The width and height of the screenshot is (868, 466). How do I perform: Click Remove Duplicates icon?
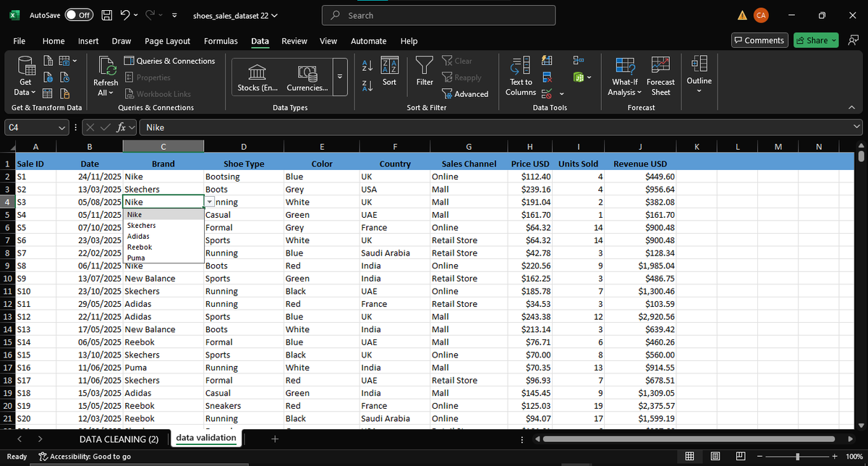[x=548, y=77]
